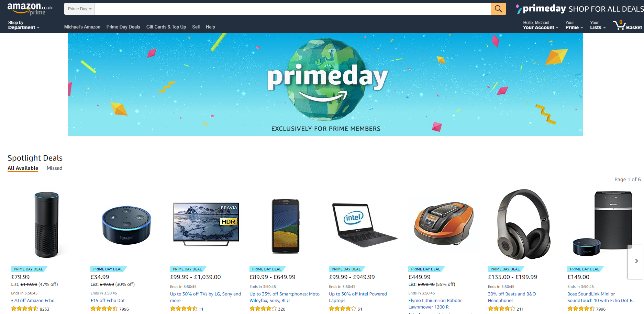This screenshot has width=644, height=314.
Task: Click the next page arrow in Spotlight Deals
Action: tap(636, 261)
